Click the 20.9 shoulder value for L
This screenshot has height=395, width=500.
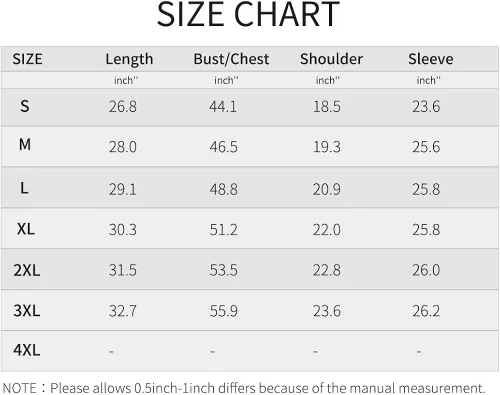point(327,189)
